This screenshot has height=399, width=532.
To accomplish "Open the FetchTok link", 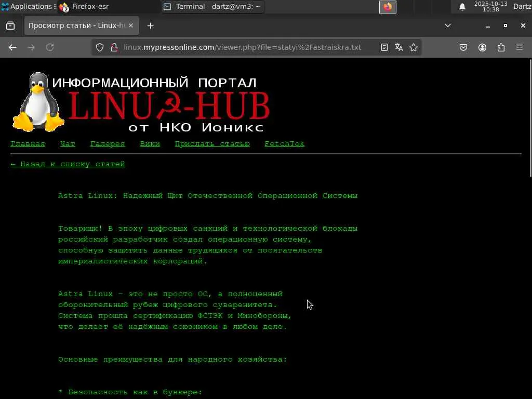I will pos(284,144).
